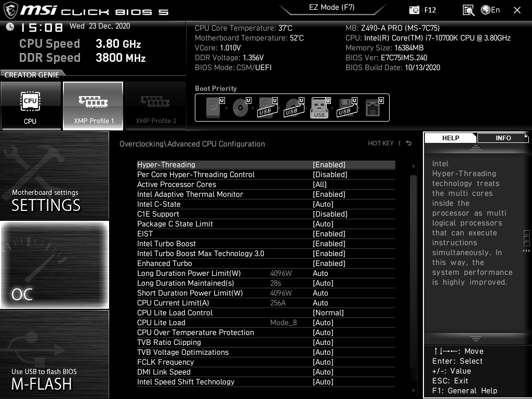Viewport: 532px width, 399px height.
Task: Open M-FLASH to flash BIOS
Action: point(54,354)
